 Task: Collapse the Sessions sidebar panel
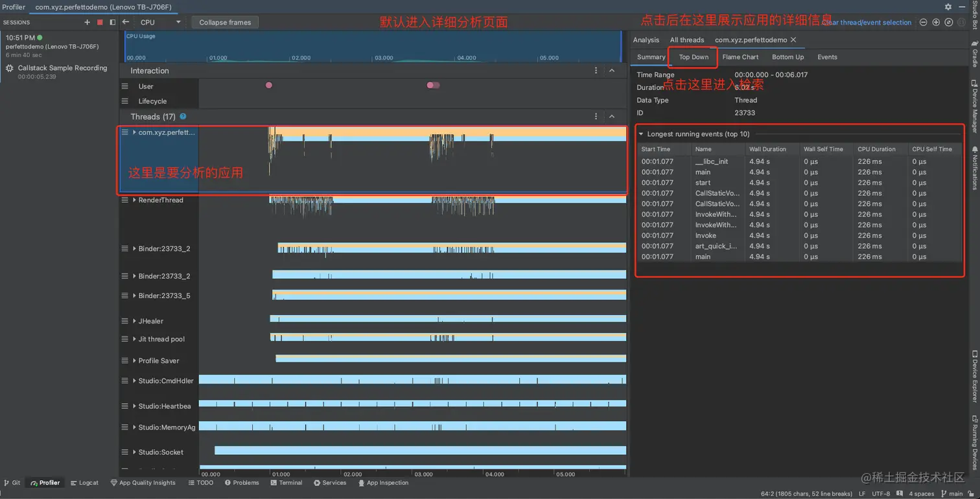[112, 22]
